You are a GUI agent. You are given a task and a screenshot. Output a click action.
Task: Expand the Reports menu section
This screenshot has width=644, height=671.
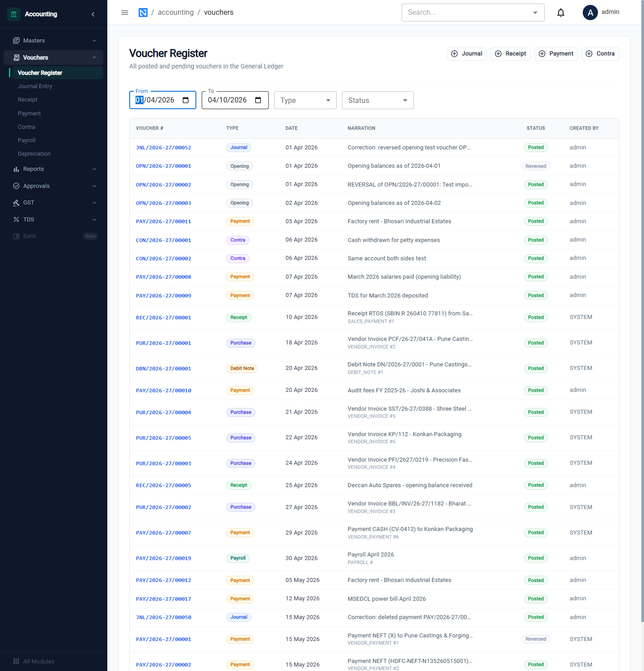click(x=94, y=169)
